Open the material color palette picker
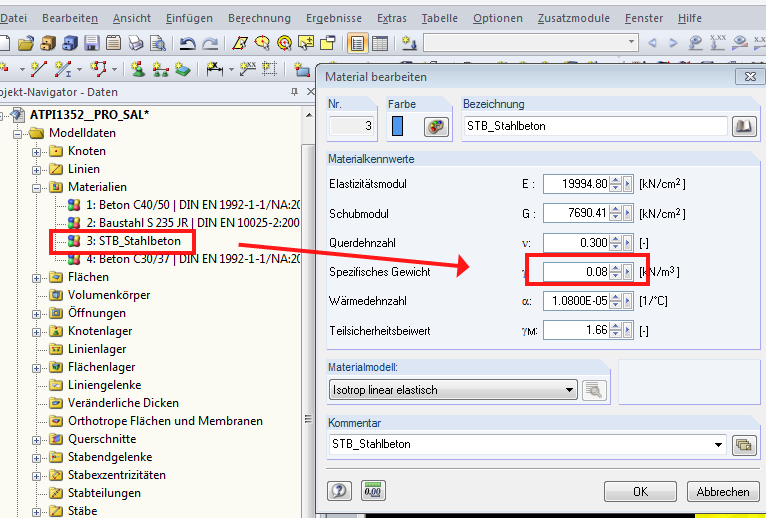 pos(436,127)
